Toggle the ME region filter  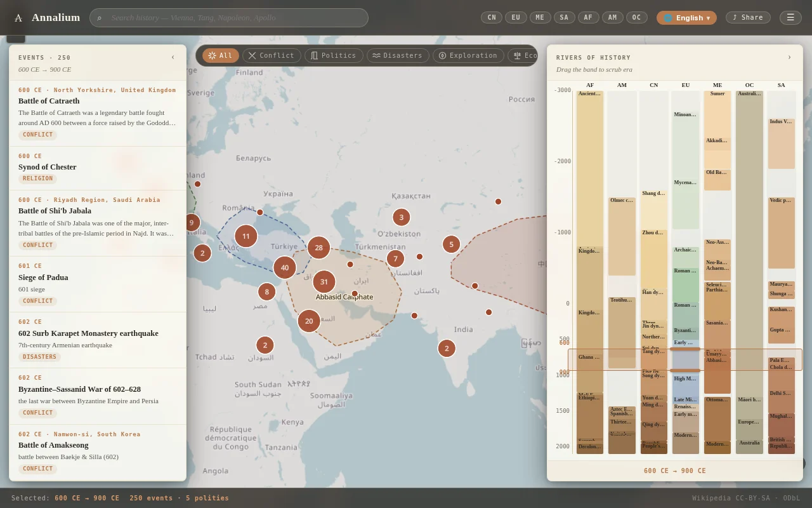pyautogui.click(x=540, y=18)
